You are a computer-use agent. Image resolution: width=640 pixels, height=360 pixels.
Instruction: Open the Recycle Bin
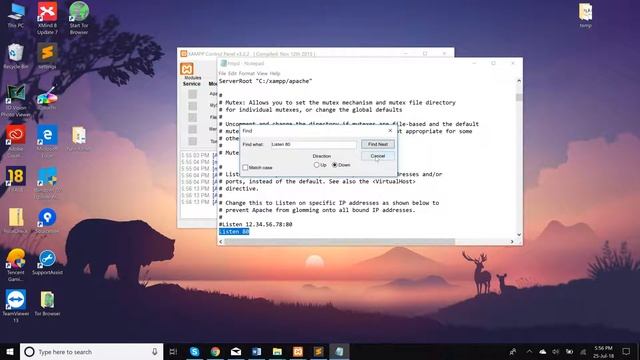coord(16,56)
